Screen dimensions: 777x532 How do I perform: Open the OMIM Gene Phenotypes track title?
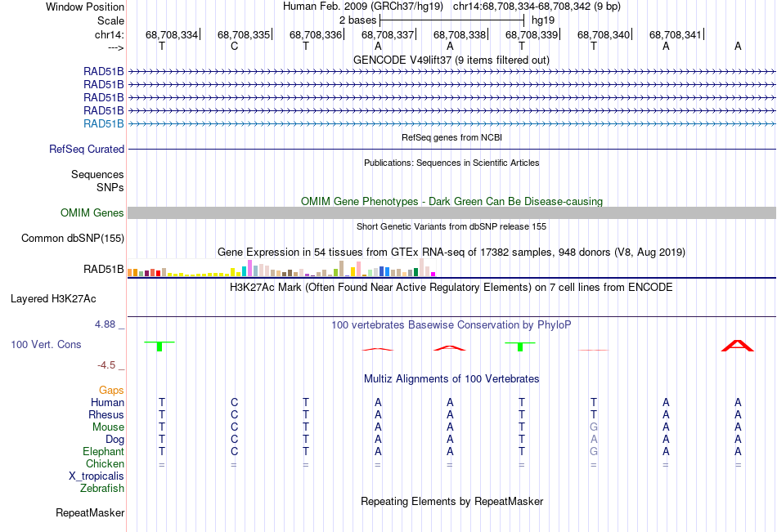[451, 202]
